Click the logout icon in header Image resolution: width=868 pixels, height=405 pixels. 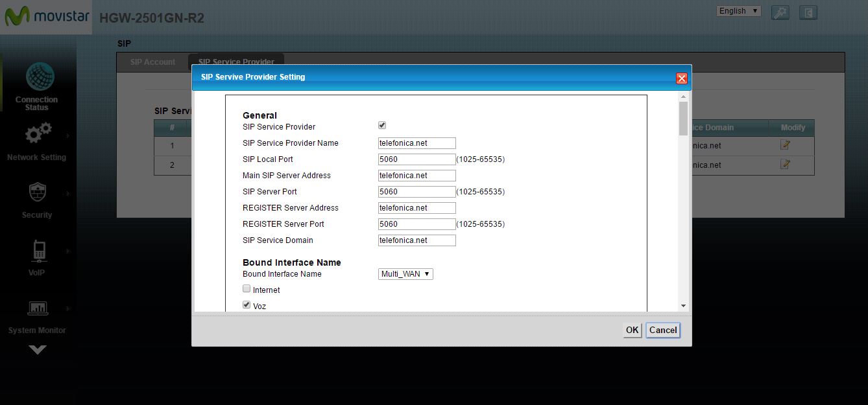coord(808,12)
